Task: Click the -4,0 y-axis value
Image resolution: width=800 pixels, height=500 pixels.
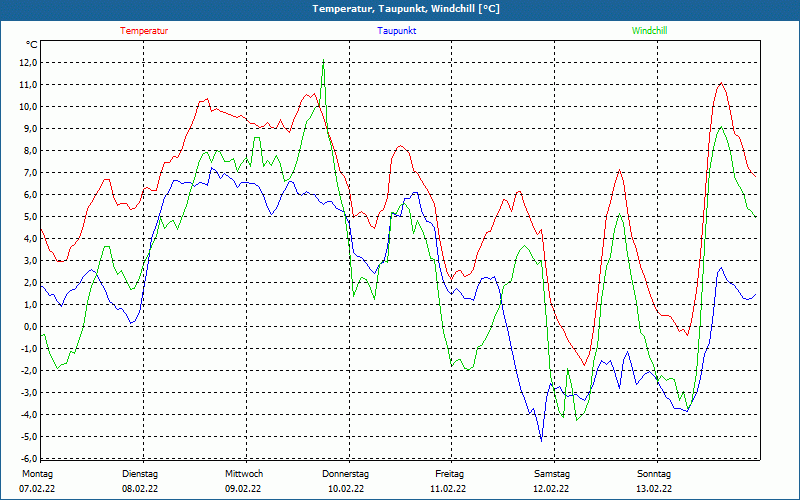Action: [29, 414]
